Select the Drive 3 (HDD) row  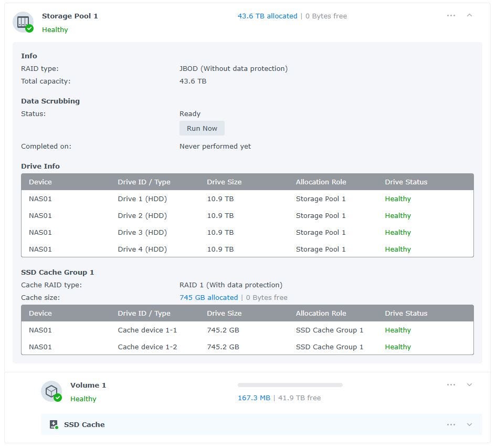[x=142, y=232]
